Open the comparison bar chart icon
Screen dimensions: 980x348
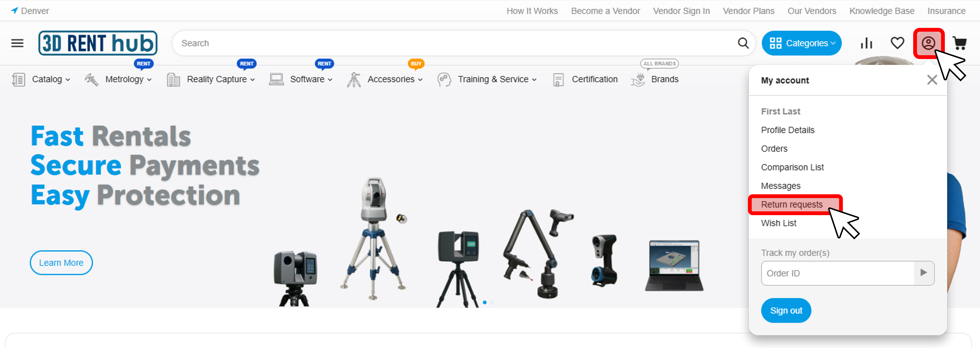[866, 43]
